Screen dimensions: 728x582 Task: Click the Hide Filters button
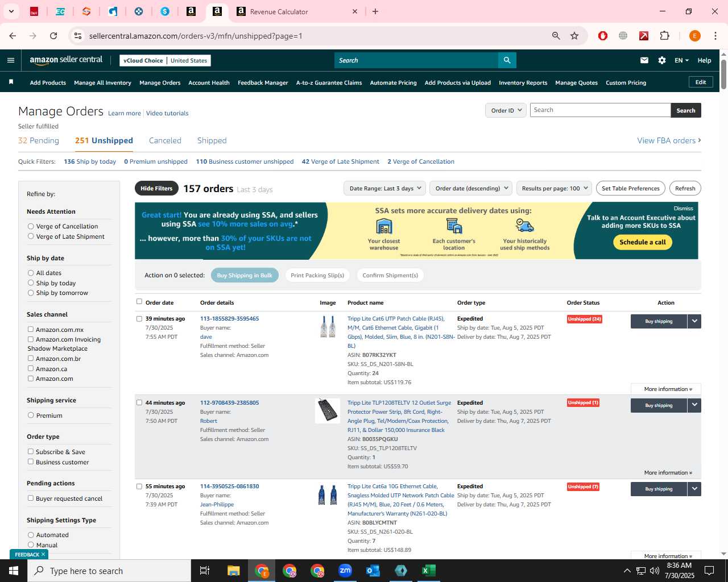(x=156, y=188)
